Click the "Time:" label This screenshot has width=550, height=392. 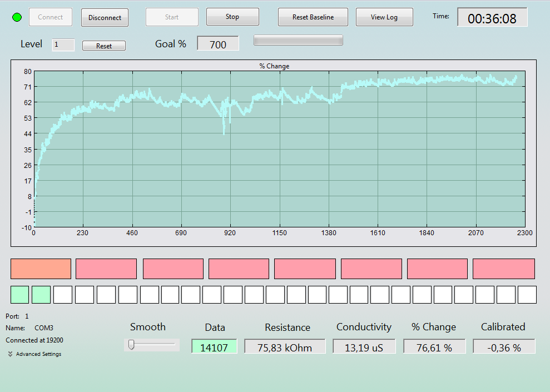point(441,16)
